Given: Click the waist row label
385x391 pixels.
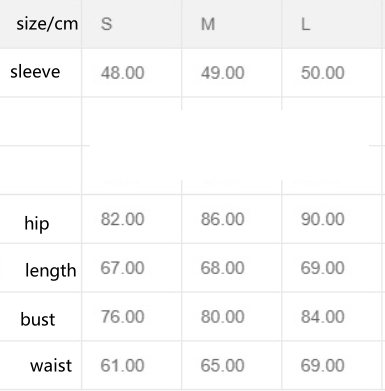Looking at the screenshot, I should click(x=51, y=366).
